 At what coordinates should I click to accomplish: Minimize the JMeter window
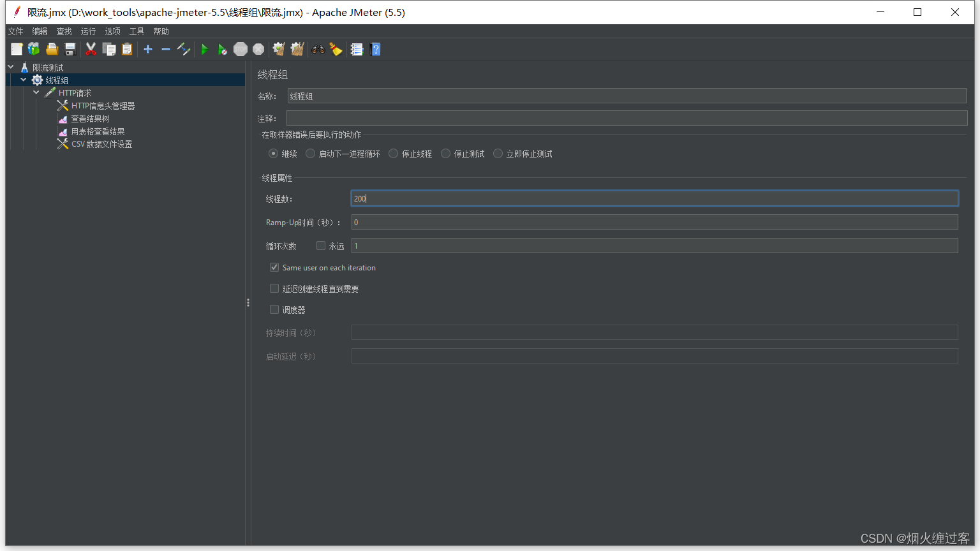point(880,12)
